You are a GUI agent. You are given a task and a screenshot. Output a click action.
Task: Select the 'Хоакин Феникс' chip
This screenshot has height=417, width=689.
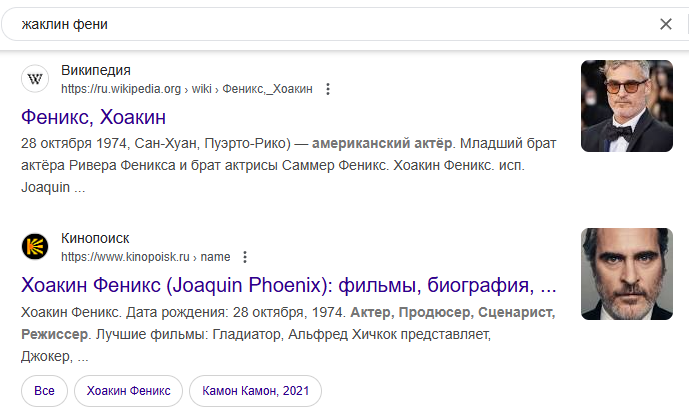[128, 391]
